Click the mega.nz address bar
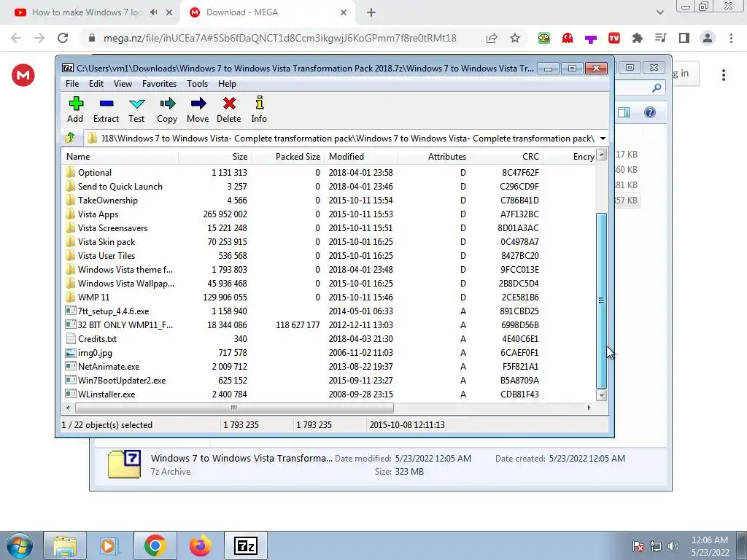 point(280,38)
